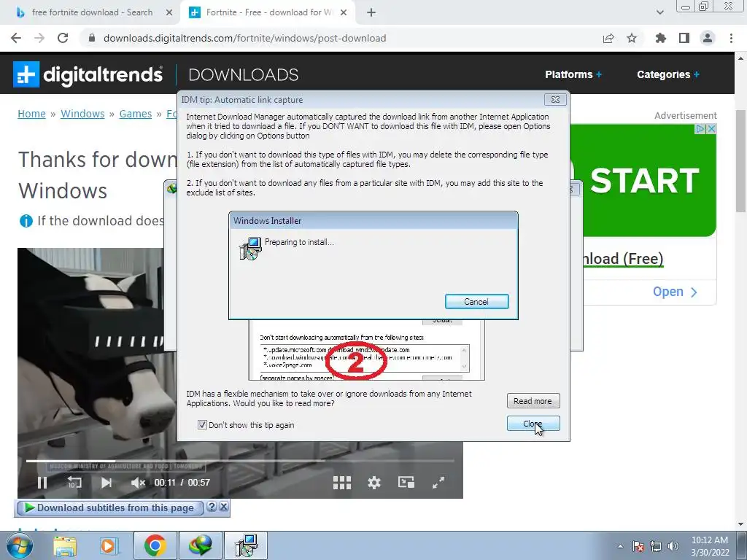This screenshot has width=747, height=560.
Task: Go forward using the browser forward arrow
Action: tap(39, 38)
